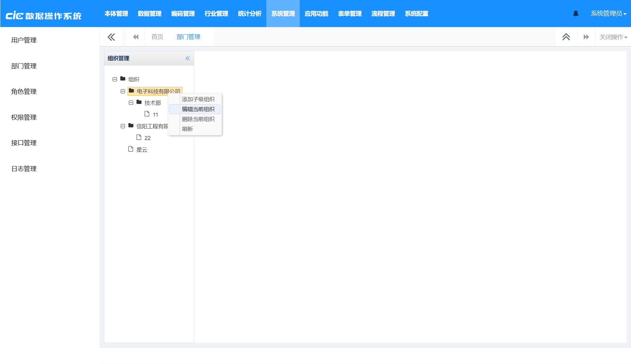Collapse the 电子科技有限公司 tree node

click(x=123, y=91)
